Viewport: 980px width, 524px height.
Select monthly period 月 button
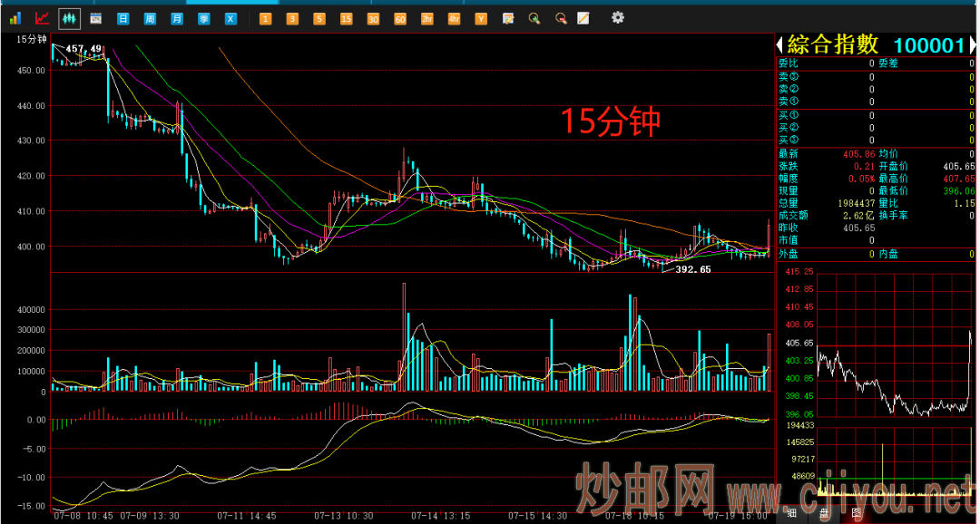click(177, 19)
